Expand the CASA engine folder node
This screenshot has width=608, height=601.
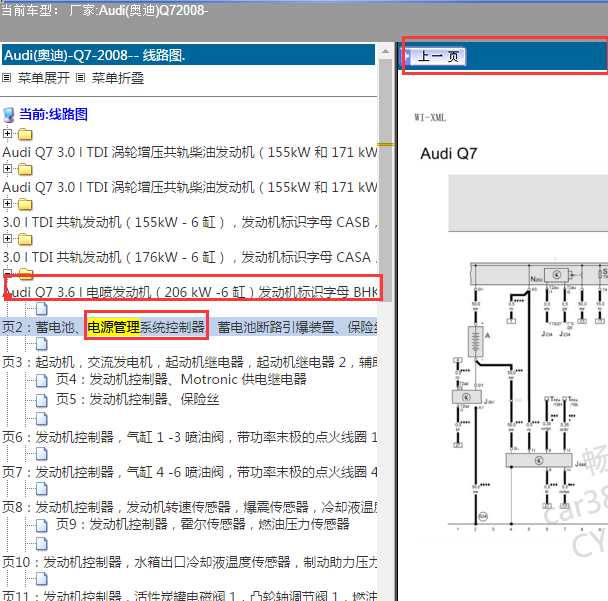7,238
